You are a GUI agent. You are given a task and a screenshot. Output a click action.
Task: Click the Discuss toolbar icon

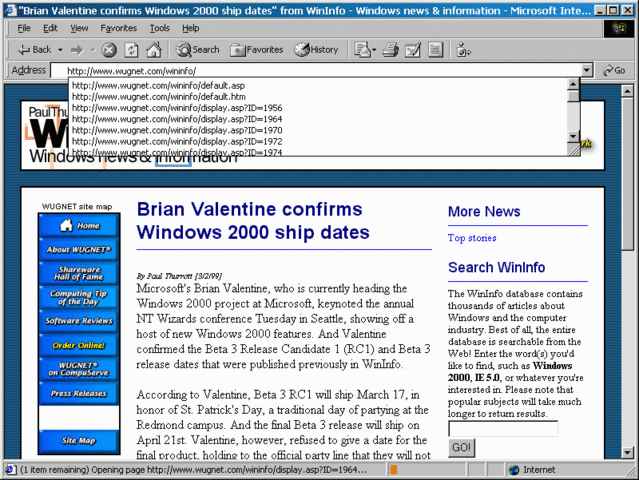click(435, 50)
